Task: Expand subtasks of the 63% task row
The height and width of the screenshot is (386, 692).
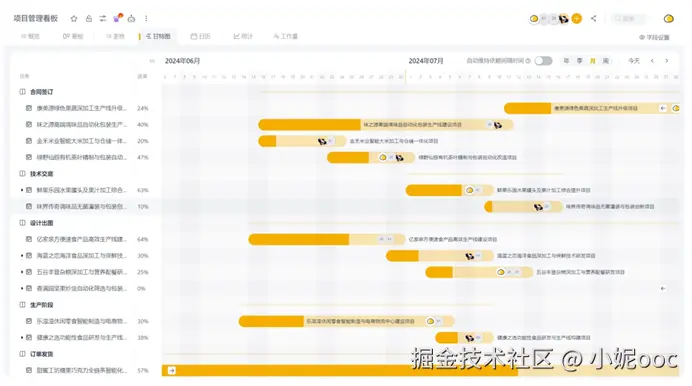Action: click(x=22, y=190)
